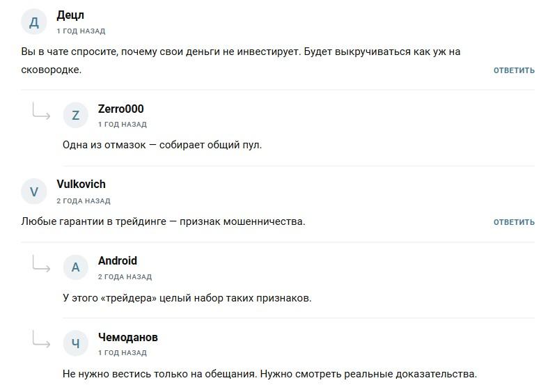Click reply arrow icon beside Zerro000
The image size is (541, 392).
click(x=41, y=111)
